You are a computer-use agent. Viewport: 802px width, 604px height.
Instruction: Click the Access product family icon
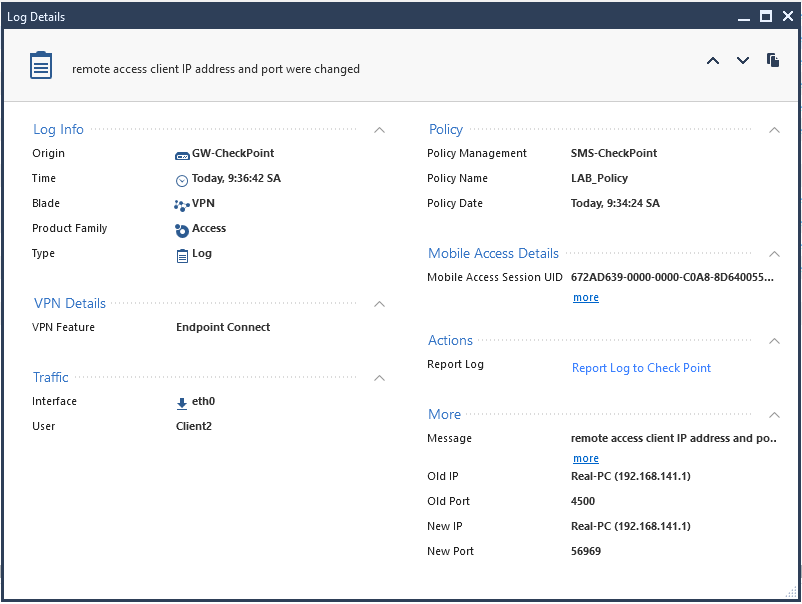click(x=181, y=228)
